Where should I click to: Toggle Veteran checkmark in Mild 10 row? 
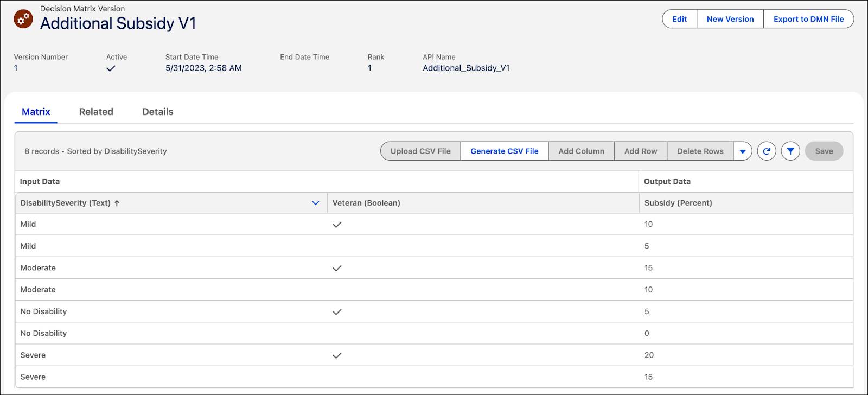click(337, 224)
